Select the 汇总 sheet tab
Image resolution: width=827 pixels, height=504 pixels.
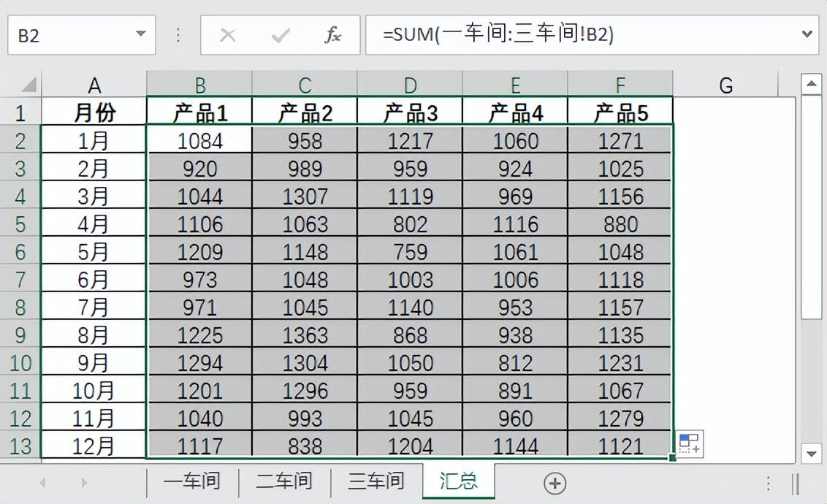coord(458,481)
